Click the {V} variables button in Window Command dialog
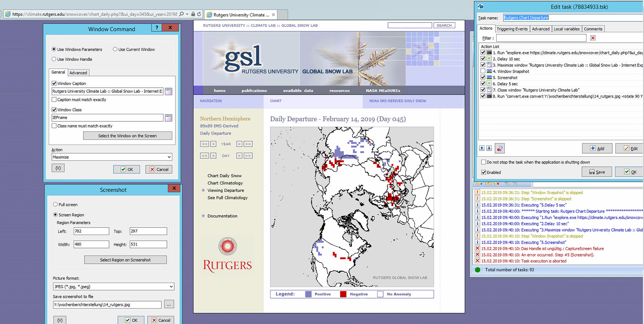Screen dimensions: 644x324 click(x=58, y=168)
